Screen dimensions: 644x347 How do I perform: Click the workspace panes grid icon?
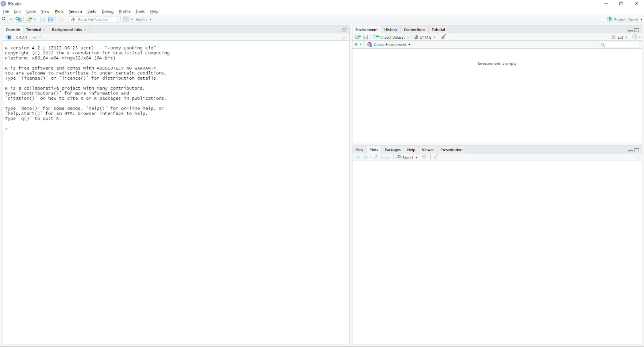coord(126,19)
